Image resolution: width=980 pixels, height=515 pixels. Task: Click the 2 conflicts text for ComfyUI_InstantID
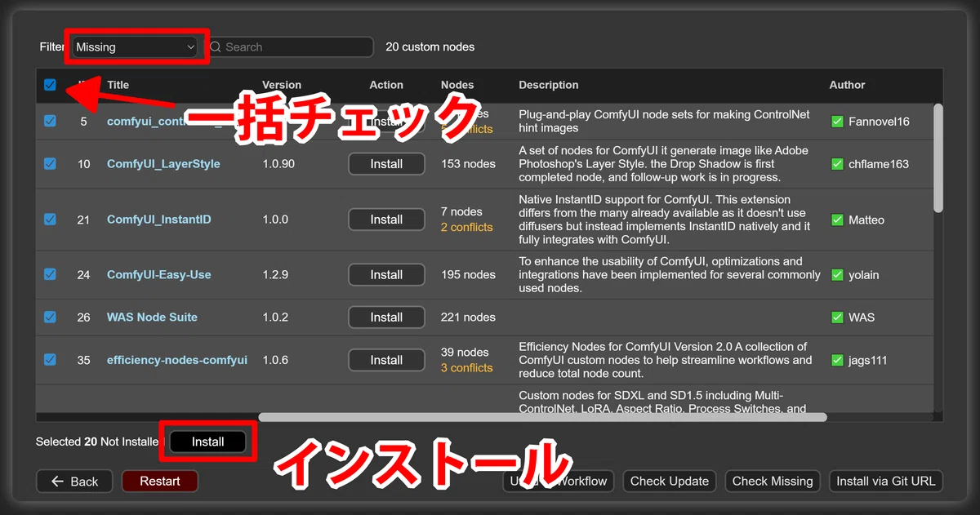coord(467,228)
